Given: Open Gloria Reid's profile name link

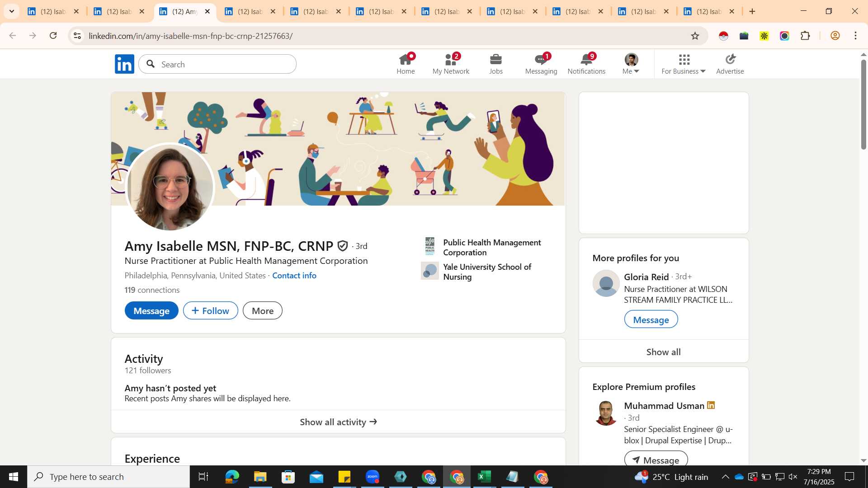Looking at the screenshot, I should tap(646, 277).
